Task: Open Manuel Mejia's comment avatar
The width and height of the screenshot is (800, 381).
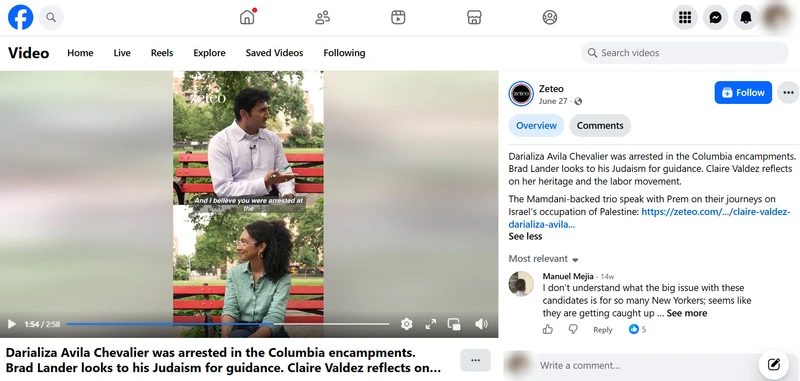Action: (x=521, y=284)
